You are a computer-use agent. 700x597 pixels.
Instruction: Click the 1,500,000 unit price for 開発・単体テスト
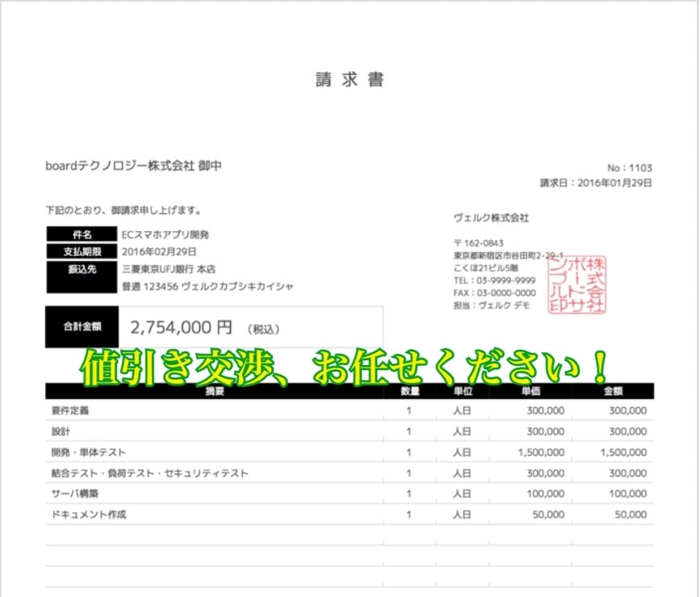coord(541,452)
